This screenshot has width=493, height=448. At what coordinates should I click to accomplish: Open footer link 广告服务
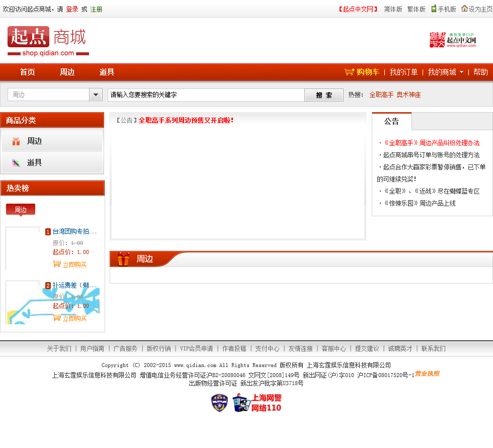[x=125, y=348]
